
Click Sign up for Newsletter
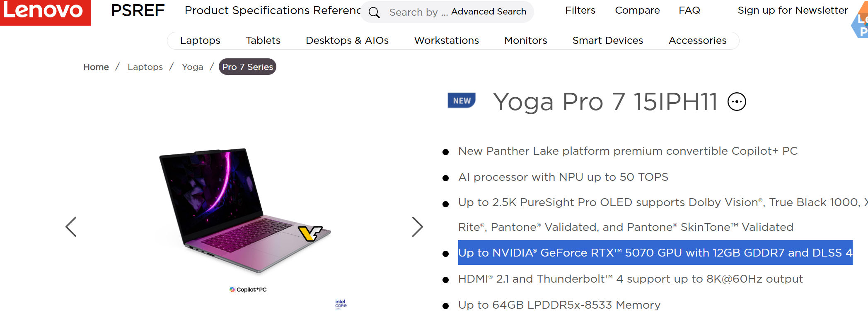pyautogui.click(x=793, y=10)
